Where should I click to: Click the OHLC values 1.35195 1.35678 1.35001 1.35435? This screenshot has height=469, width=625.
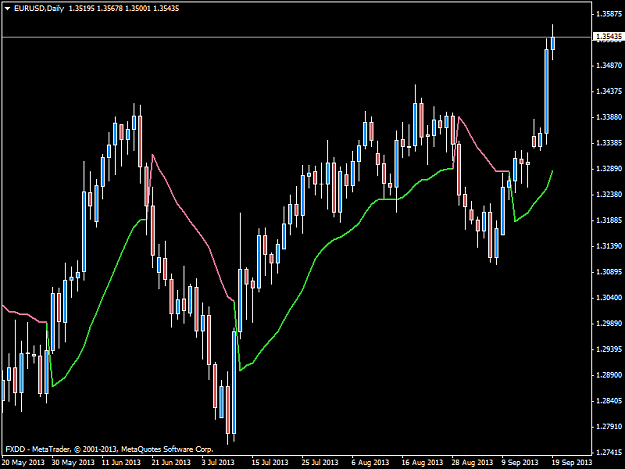pyautogui.click(x=124, y=8)
